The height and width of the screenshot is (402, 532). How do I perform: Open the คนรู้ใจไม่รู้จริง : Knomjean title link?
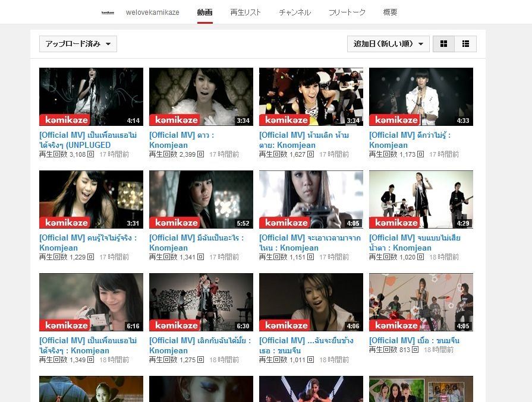click(88, 243)
